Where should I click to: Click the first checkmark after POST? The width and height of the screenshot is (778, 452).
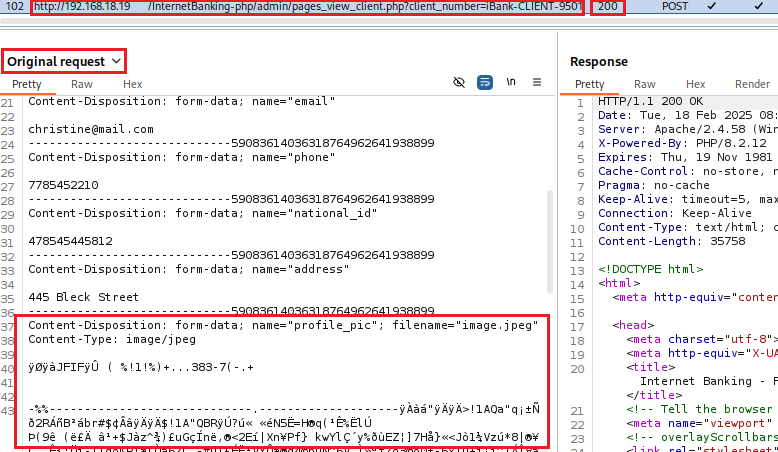point(712,6)
